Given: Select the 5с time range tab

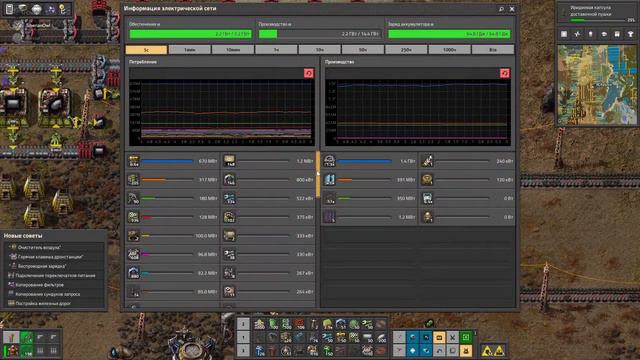Looking at the screenshot, I should [146, 50].
